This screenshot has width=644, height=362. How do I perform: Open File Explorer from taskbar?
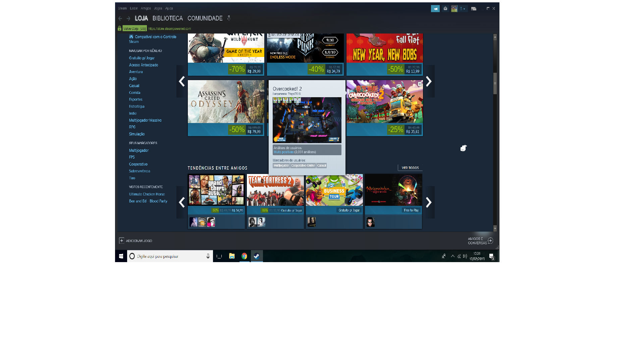coord(232,256)
